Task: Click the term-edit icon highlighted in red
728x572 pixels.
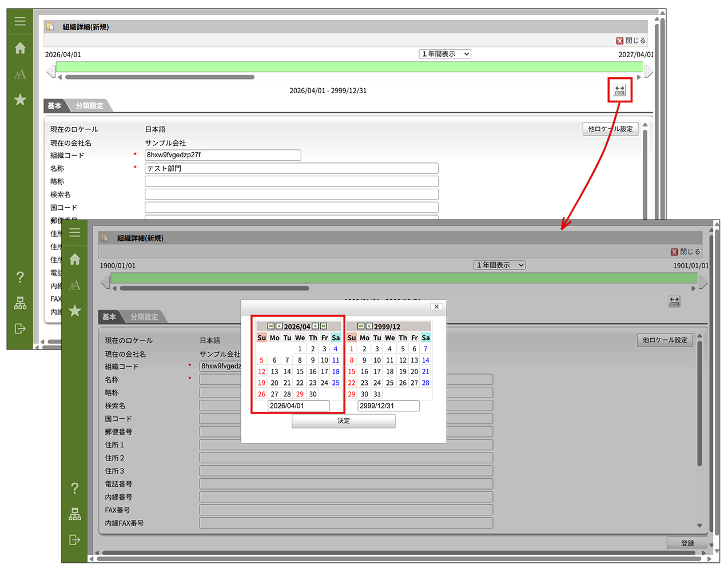Action: 619,90
